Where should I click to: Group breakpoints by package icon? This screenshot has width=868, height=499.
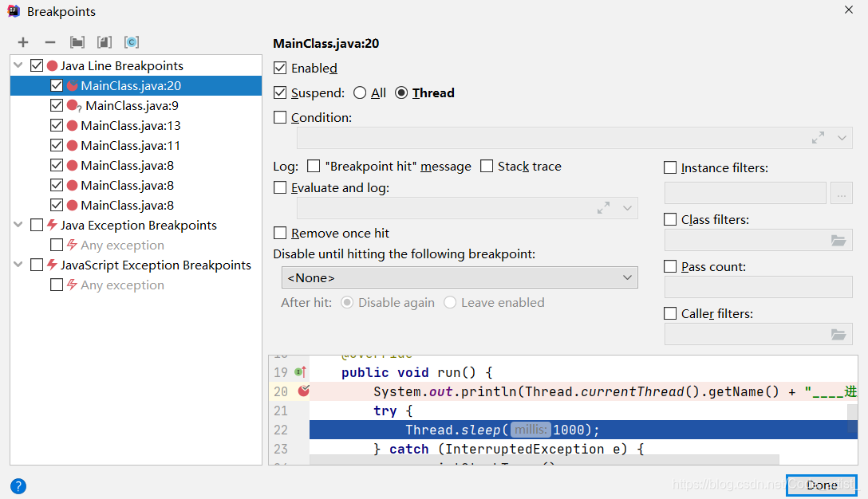pos(77,42)
